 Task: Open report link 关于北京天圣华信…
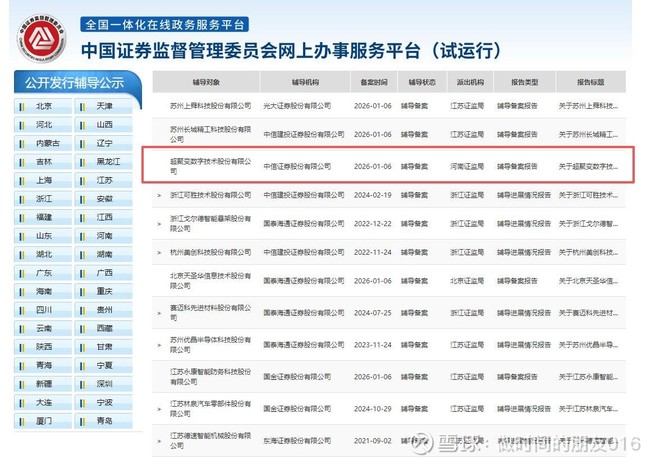click(588, 281)
